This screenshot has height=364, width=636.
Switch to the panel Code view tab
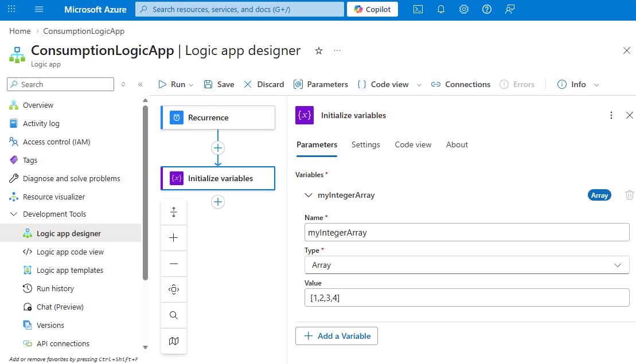point(413,144)
